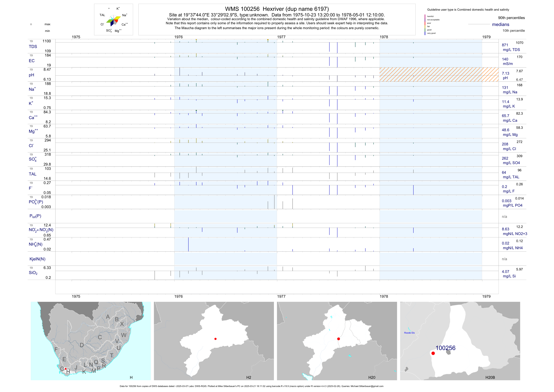The image size is (554, 392).
Task: Click the Roode Els label on map
Action: [409, 333]
